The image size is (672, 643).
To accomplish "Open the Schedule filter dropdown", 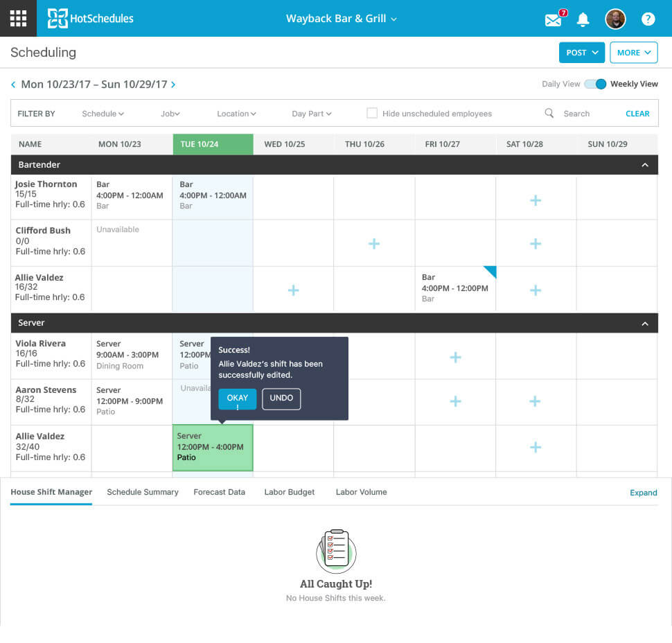I will (x=103, y=113).
